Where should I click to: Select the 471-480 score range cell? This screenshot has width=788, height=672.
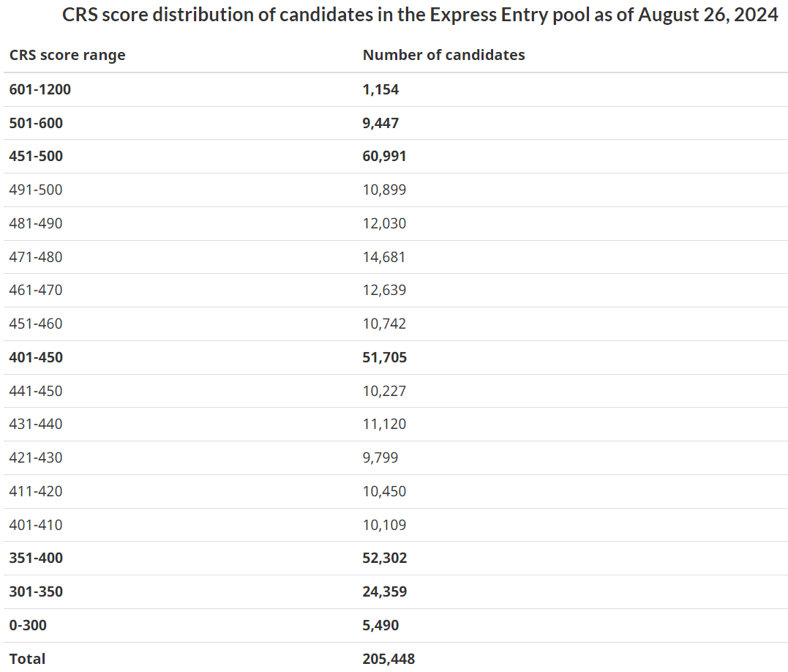(36, 257)
